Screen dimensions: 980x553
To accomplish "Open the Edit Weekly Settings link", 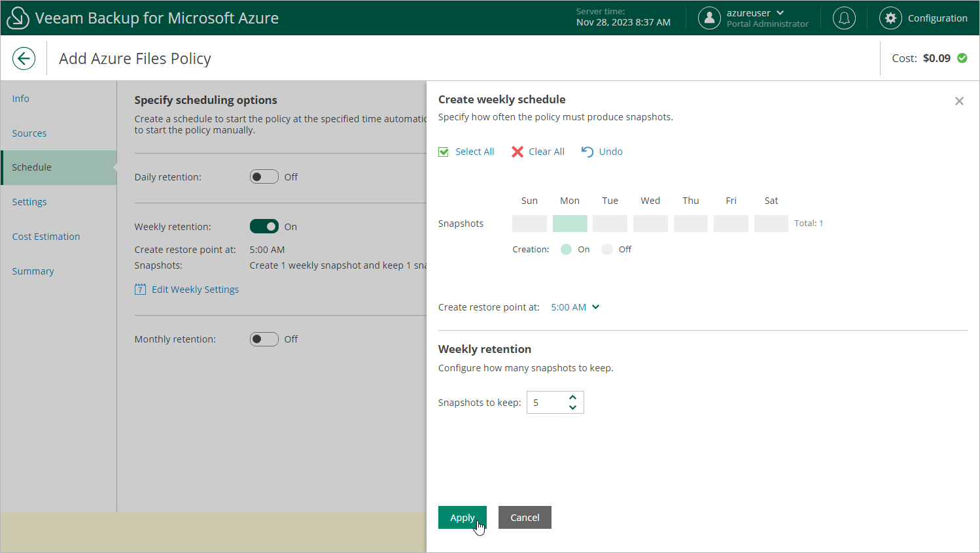I will (x=196, y=290).
